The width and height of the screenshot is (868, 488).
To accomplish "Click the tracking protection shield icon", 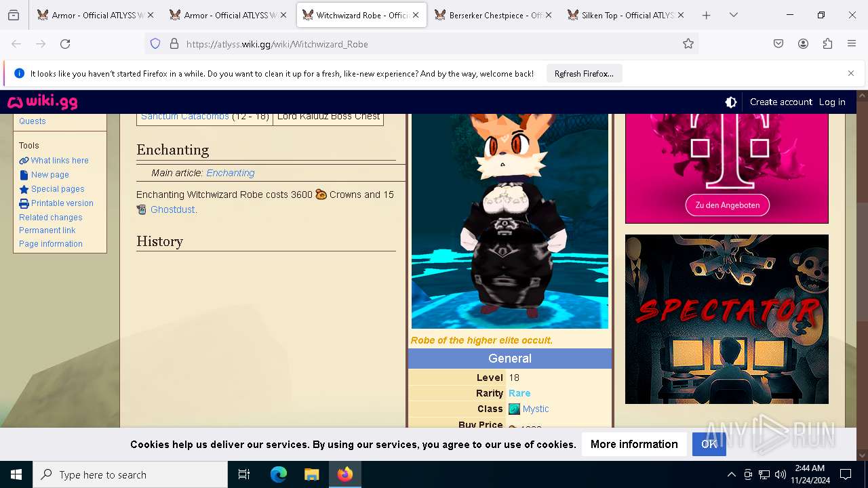I will click(155, 44).
